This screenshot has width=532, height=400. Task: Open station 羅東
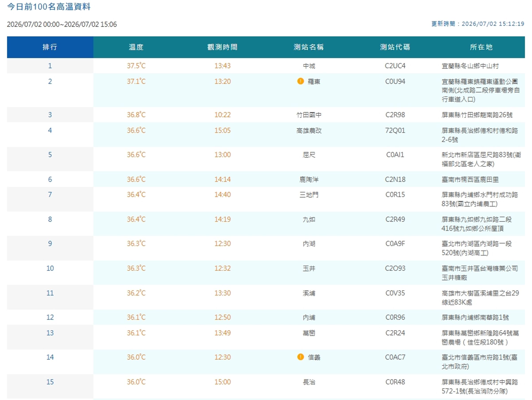click(x=314, y=81)
